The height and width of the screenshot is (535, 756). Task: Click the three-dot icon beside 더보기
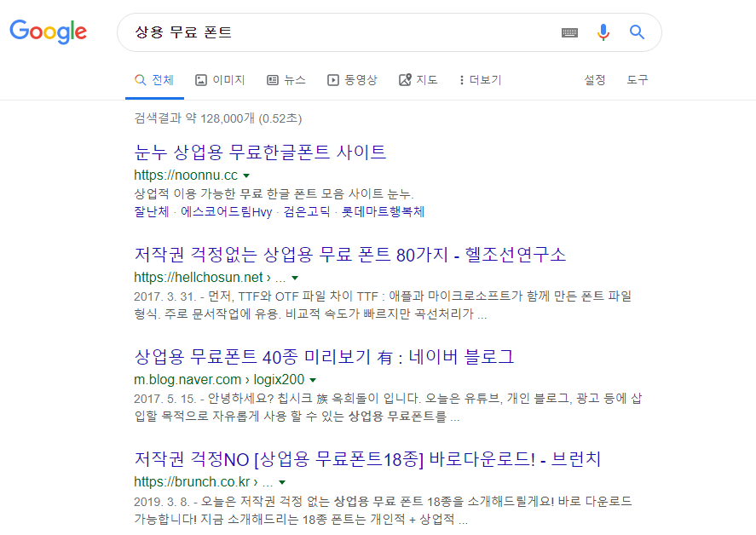tap(461, 80)
